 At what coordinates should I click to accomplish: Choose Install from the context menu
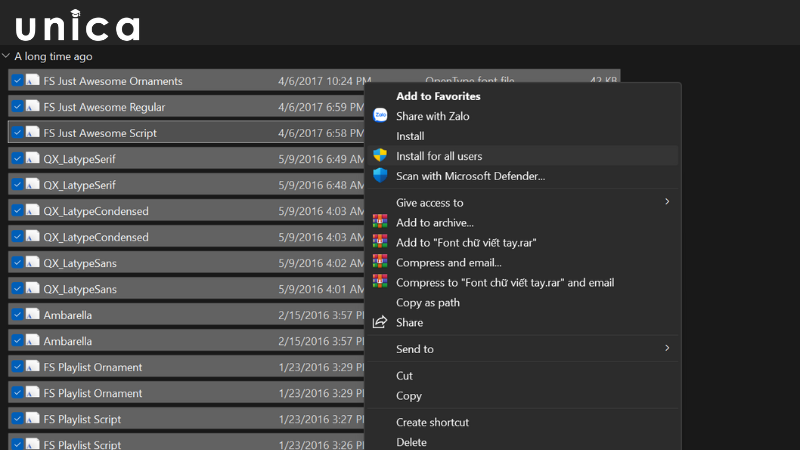[410, 136]
